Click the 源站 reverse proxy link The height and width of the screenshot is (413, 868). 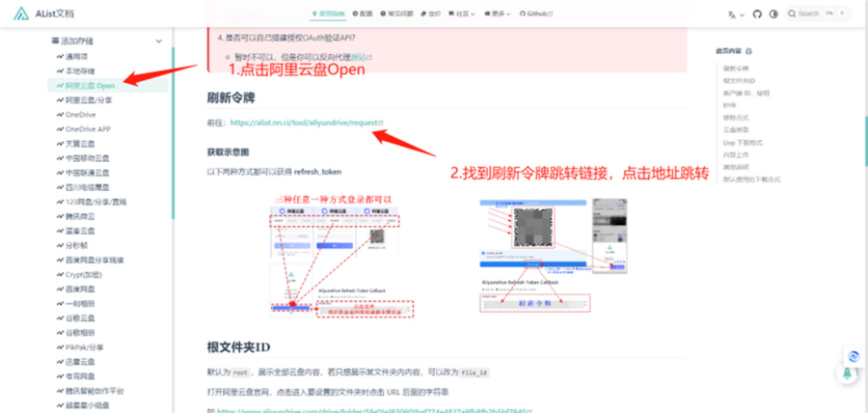coord(361,57)
